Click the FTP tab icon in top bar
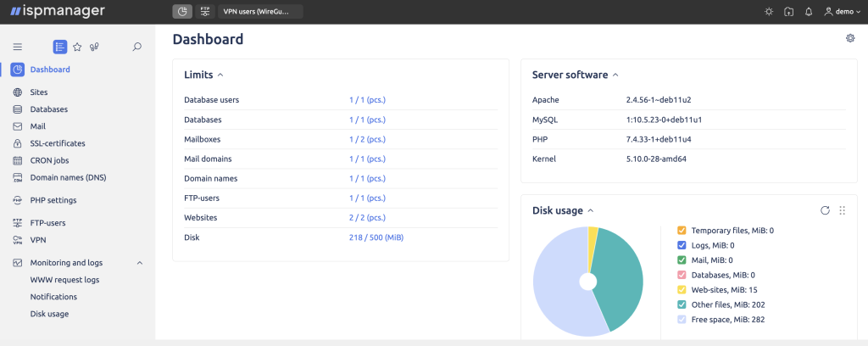The height and width of the screenshot is (346, 868). tap(205, 12)
